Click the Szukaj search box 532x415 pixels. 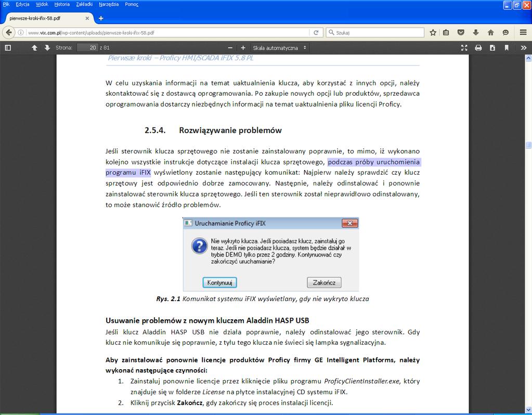tap(375, 33)
